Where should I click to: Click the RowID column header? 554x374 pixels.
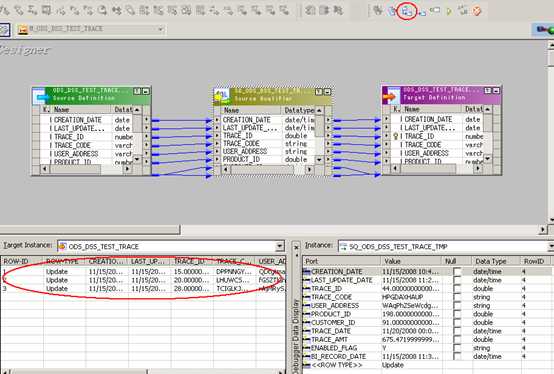535,261
